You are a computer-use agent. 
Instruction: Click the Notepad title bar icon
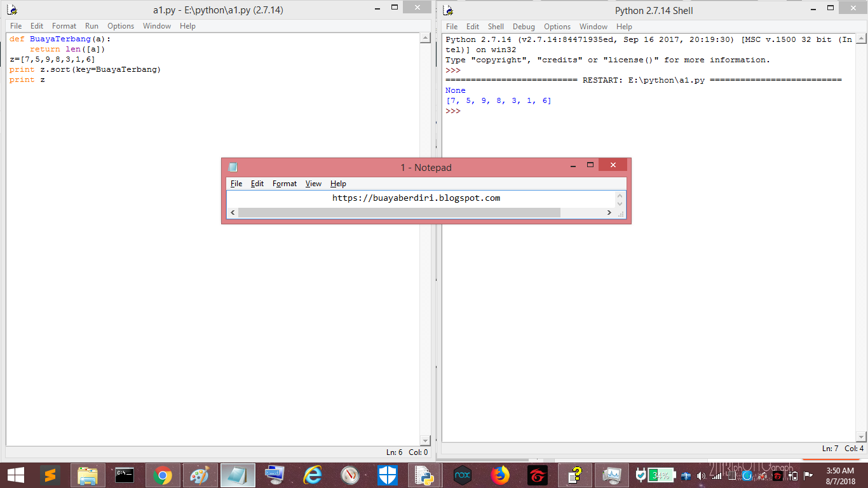pos(233,167)
